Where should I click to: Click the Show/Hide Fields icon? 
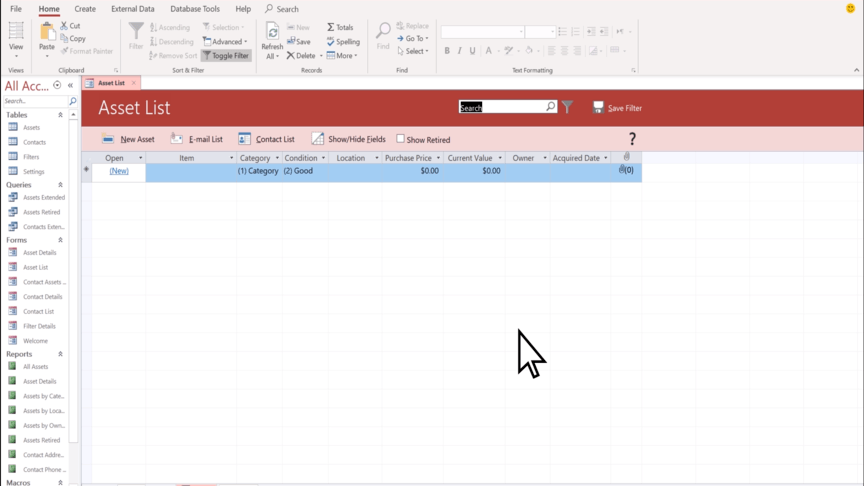point(317,139)
